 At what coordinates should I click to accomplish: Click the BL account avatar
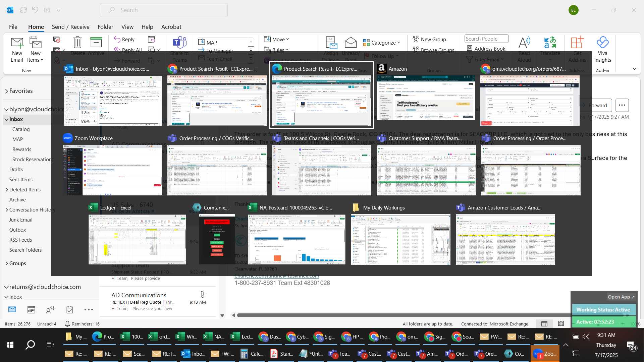573,10
